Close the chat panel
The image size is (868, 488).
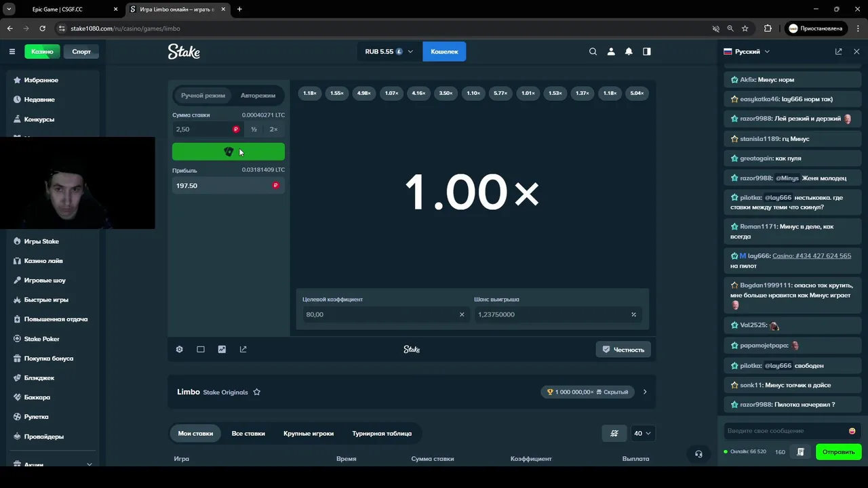click(x=856, y=52)
